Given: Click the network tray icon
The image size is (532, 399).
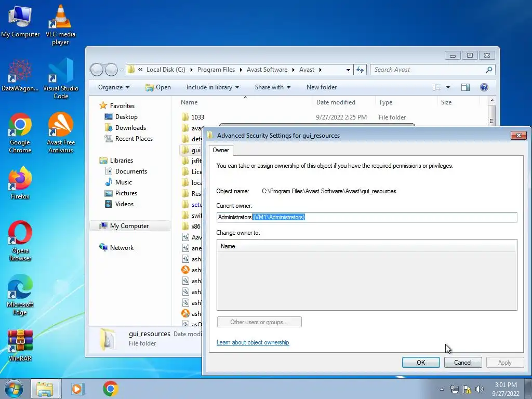Looking at the screenshot, I should click(454, 389).
